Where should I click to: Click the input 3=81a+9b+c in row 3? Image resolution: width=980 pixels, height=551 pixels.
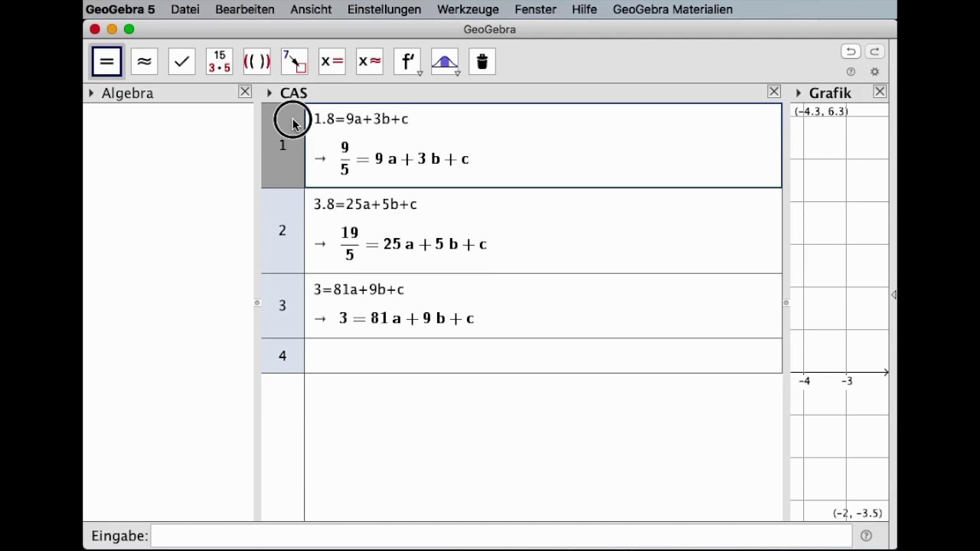click(x=359, y=289)
